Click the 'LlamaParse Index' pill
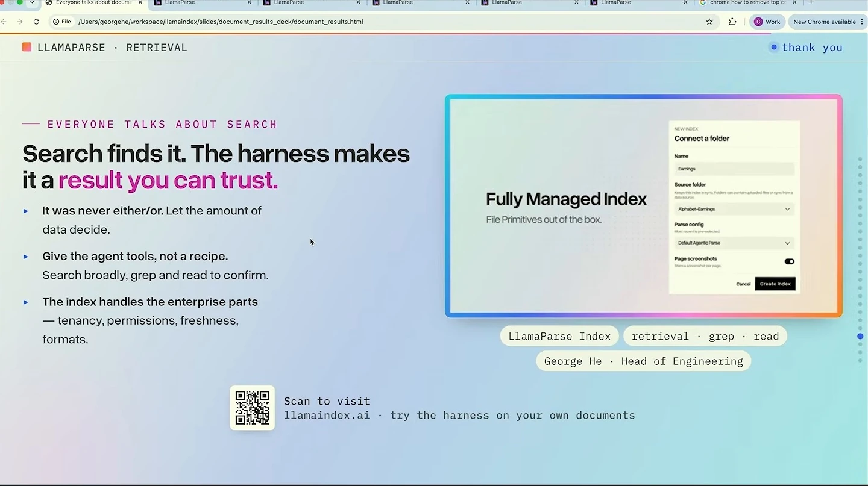The height and width of the screenshot is (486, 868). coord(559,336)
